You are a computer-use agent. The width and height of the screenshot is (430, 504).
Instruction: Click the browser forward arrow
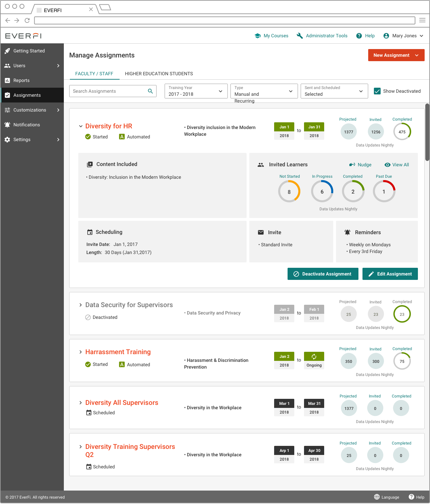pyautogui.click(x=17, y=20)
